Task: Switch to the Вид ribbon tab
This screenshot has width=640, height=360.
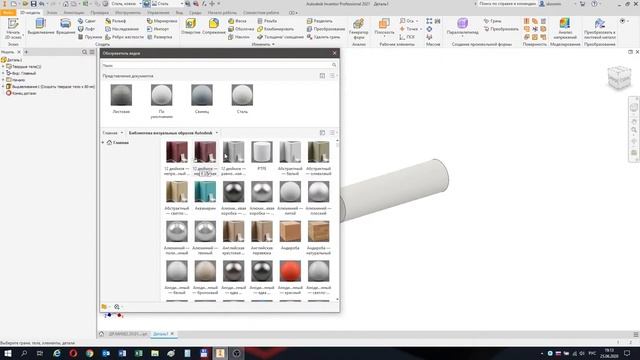Action: pos(179,13)
